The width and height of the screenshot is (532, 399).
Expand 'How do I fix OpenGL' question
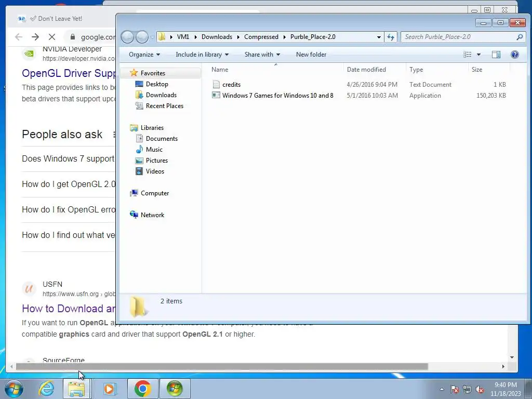(x=69, y=209)
